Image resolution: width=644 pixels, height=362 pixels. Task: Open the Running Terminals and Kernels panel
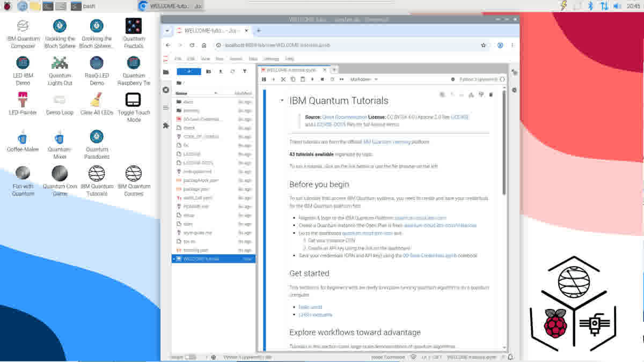[166, 90]
